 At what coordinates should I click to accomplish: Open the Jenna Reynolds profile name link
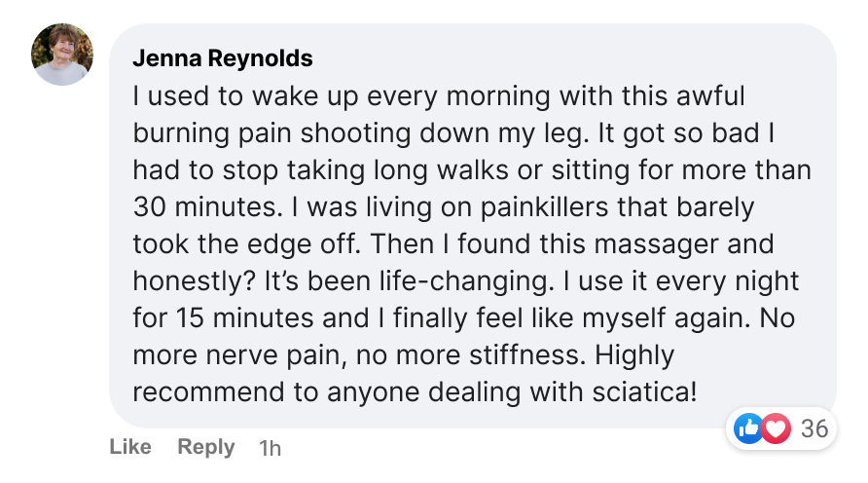tap(222, 58)
